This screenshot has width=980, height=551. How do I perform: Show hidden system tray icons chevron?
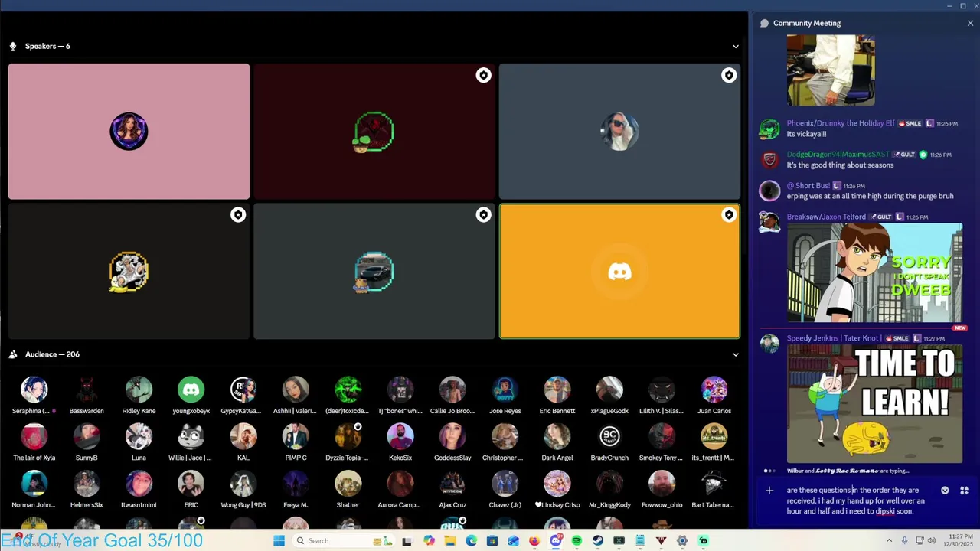(x=889, y=541)
